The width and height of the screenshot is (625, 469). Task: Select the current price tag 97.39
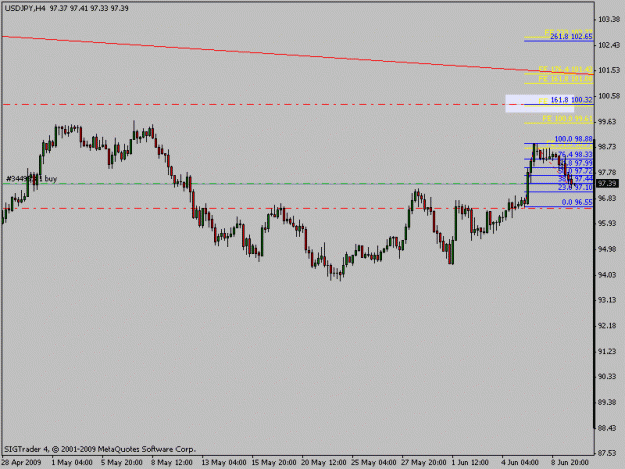click(607, 183)
